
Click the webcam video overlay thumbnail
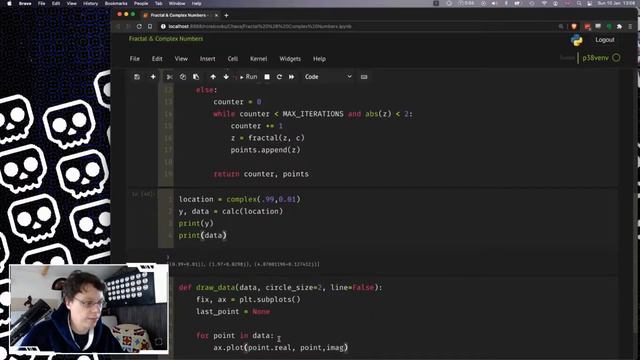[89, 309]
